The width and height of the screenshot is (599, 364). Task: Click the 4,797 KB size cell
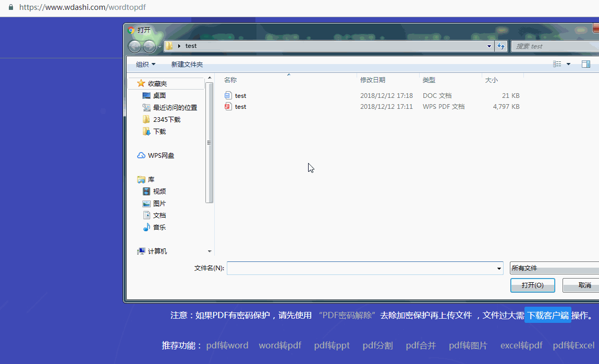tap(506, 106)
